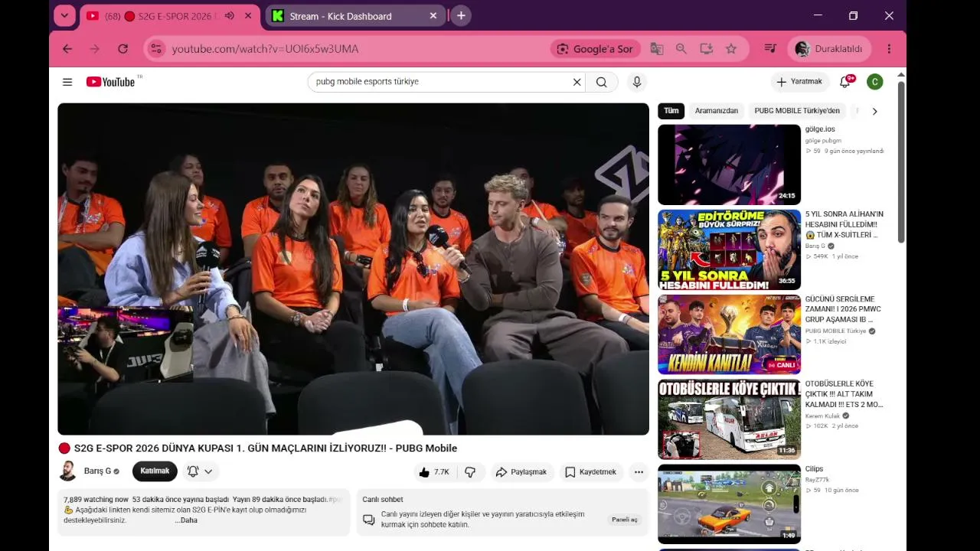Open the Cilips video thumbnail

[x=729, y=504]
